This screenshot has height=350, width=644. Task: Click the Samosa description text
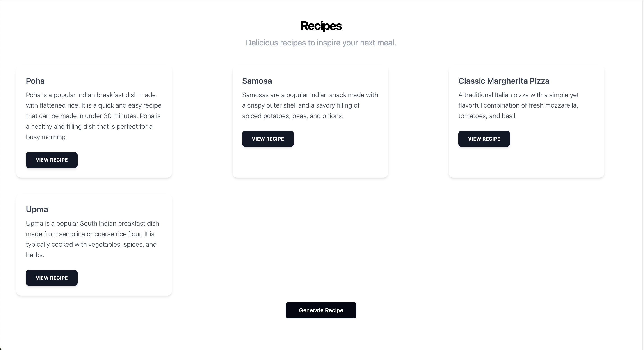click(x=310, y=105)
